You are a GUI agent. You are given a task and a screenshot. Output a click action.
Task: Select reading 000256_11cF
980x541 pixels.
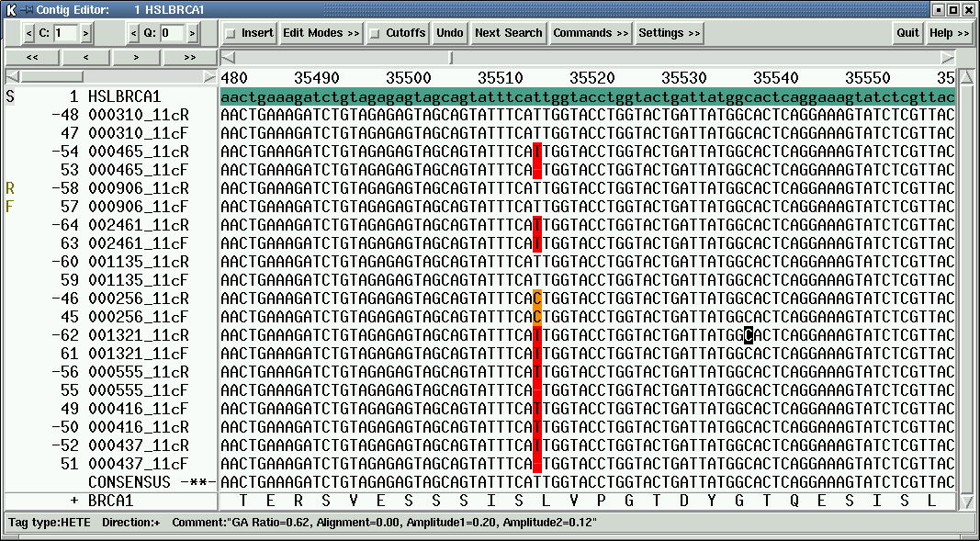138,317
